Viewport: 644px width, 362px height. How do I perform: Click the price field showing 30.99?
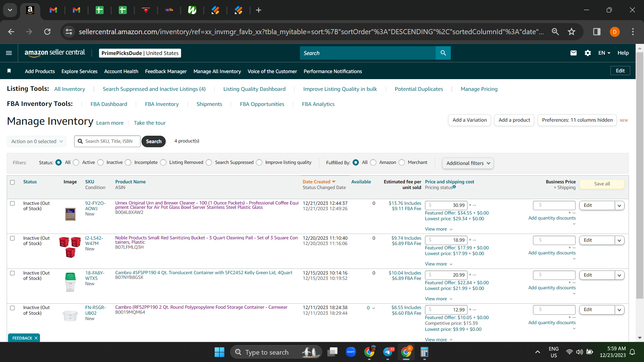[x=446, y=205]
